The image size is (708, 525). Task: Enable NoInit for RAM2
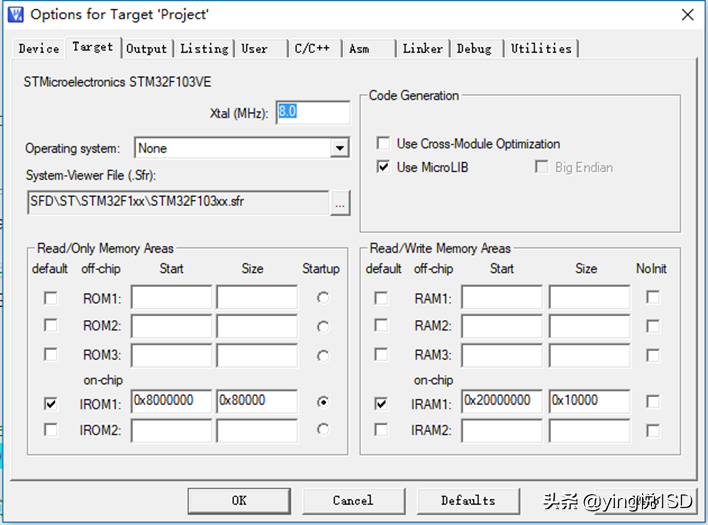(x=653, y=326)
